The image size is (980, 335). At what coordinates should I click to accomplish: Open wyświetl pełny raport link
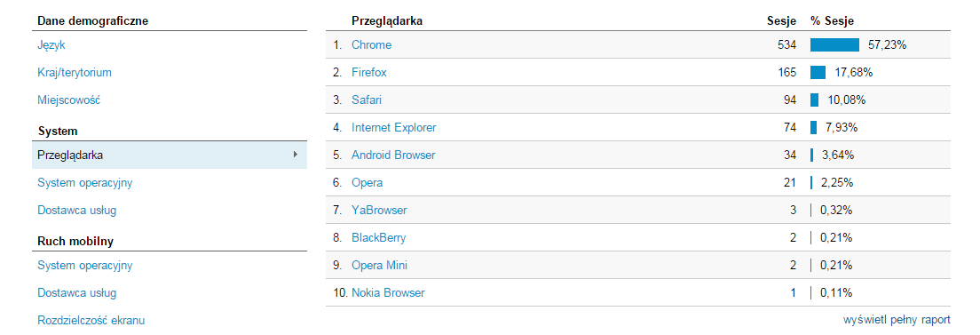897,320
